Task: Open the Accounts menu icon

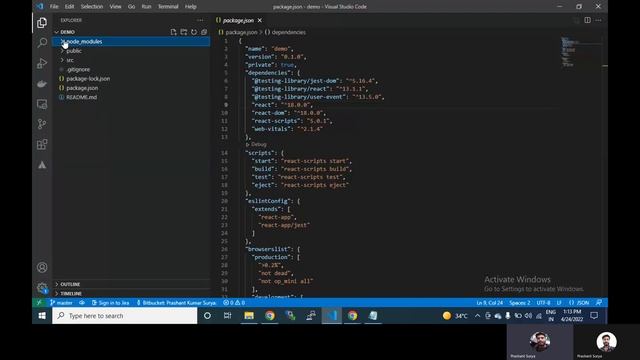Action: coord(42,267)
